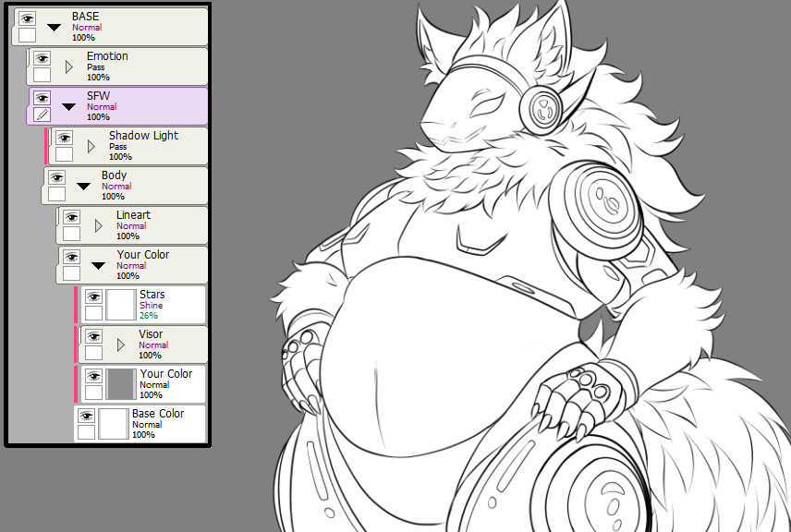Collapse the Your Color folder arrow

98,266
